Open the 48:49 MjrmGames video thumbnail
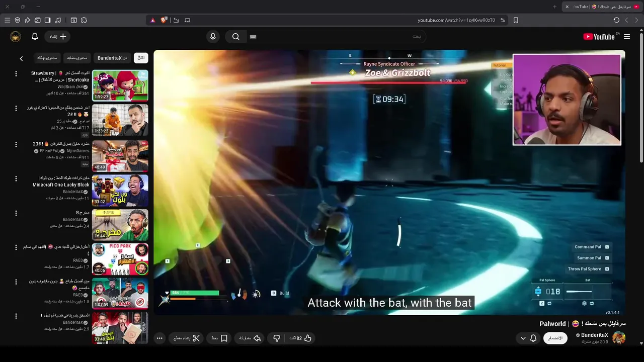The image size is (644, 362). click(x=120, y=155)
